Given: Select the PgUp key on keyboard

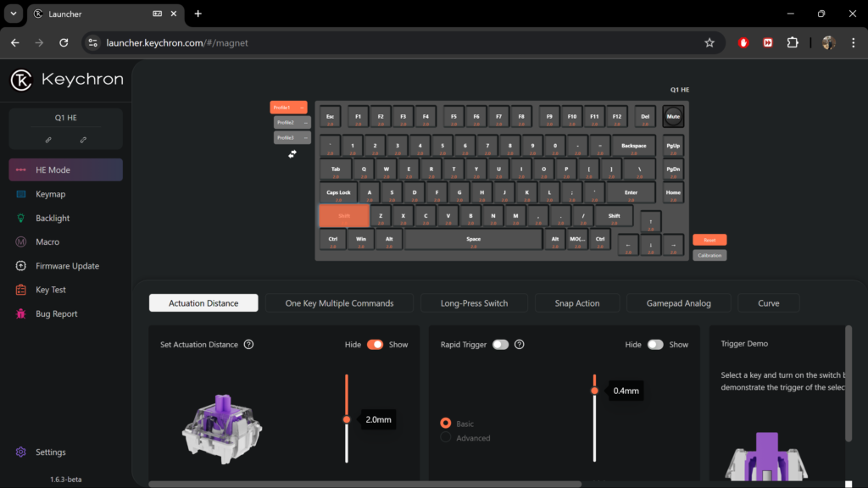Looking at the screenshot, I should 673,146.
